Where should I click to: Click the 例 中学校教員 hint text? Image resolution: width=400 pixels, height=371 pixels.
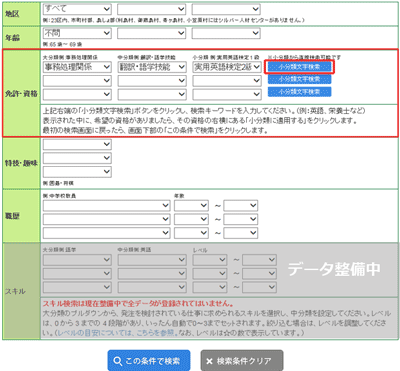click(59, 196)
